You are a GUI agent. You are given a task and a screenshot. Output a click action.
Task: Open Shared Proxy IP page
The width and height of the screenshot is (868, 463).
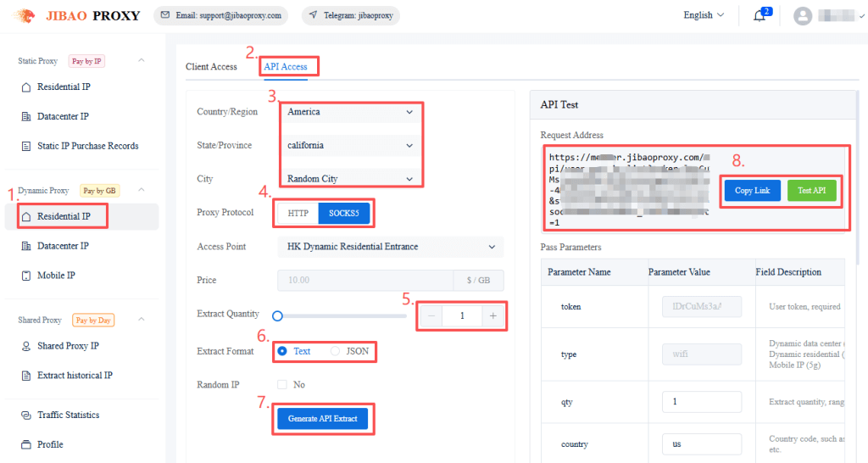coord(68,346)
